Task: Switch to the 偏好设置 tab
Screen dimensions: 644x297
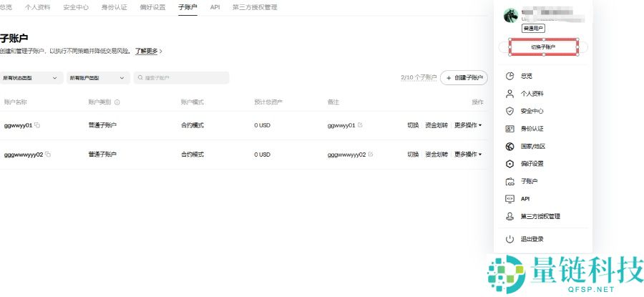Action: [153, 7]
